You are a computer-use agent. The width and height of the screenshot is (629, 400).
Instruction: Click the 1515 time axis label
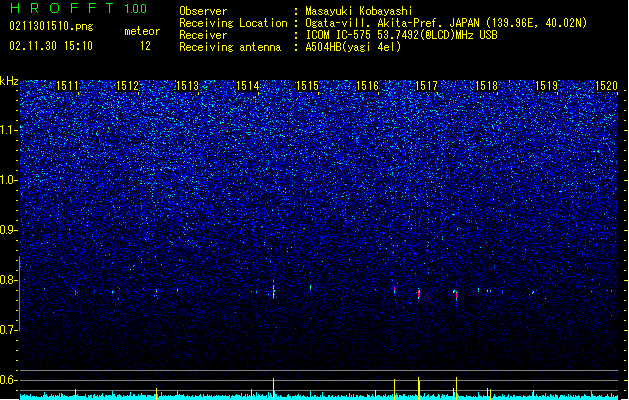point(307,86)
